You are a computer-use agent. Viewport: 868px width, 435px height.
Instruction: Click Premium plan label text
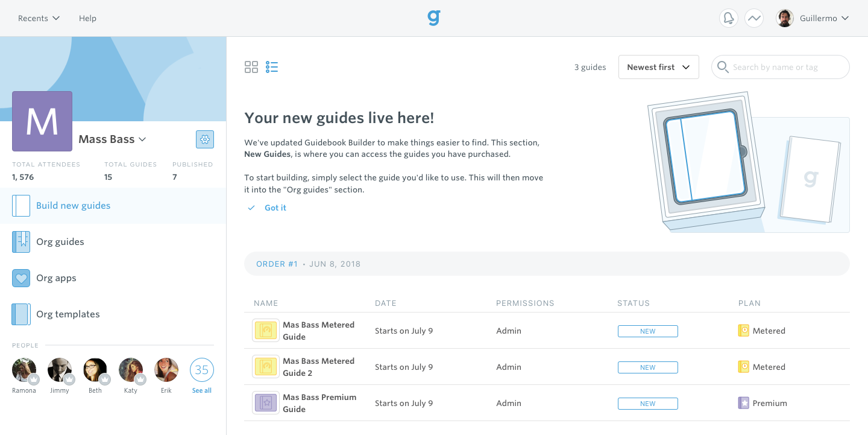[770, 403]
